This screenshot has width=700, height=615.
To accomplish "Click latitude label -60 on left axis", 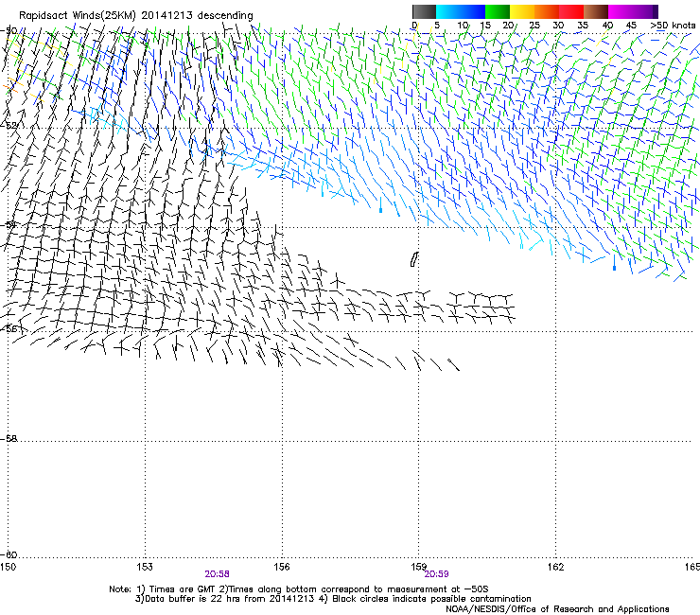I will (9, 554).
